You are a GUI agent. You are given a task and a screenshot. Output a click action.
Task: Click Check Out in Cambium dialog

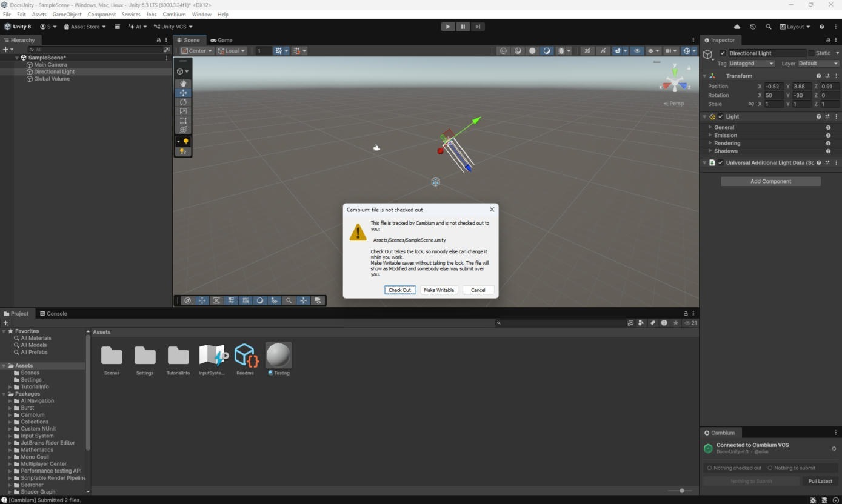[399, 290]
